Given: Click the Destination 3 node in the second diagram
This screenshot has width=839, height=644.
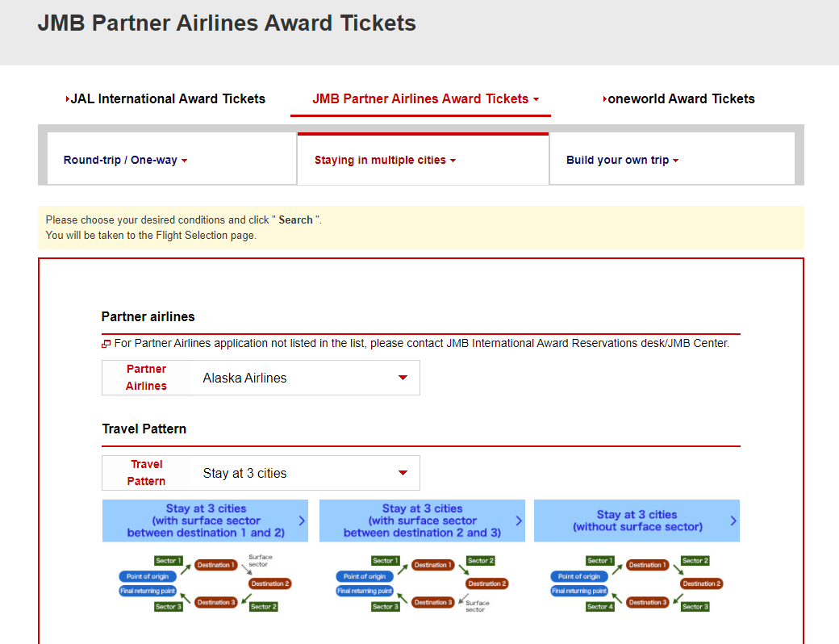Looking at the screenshot, I should 432,602.
